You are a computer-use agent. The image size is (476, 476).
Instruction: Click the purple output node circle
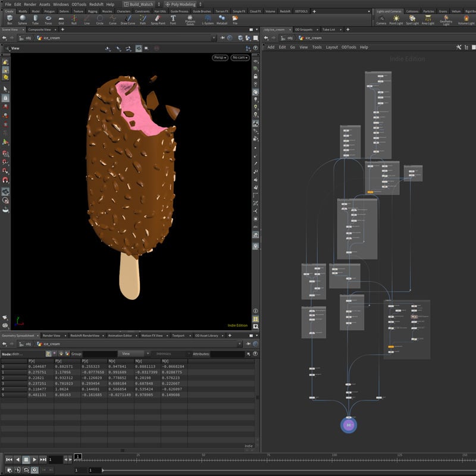click(349, 425)
